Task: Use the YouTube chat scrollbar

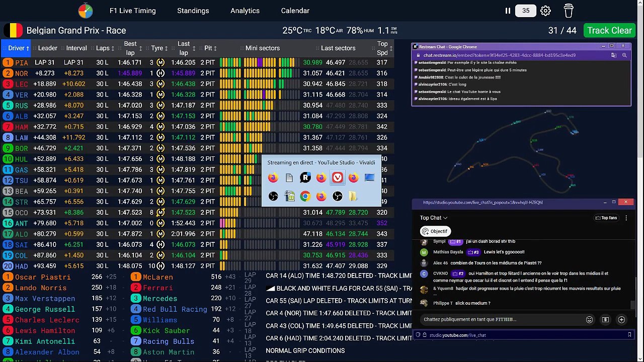Action: tap(632, 305)
